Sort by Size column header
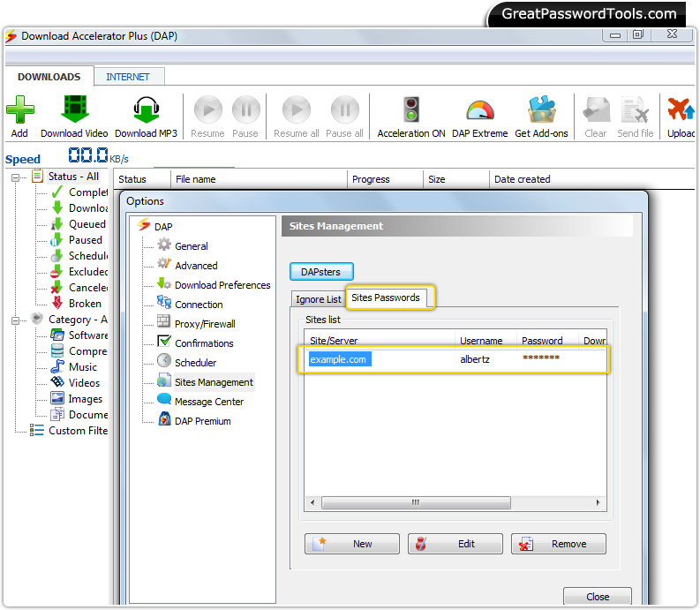Image resolution: width=700 pixels, height=610 pixels. coord(455,179)
